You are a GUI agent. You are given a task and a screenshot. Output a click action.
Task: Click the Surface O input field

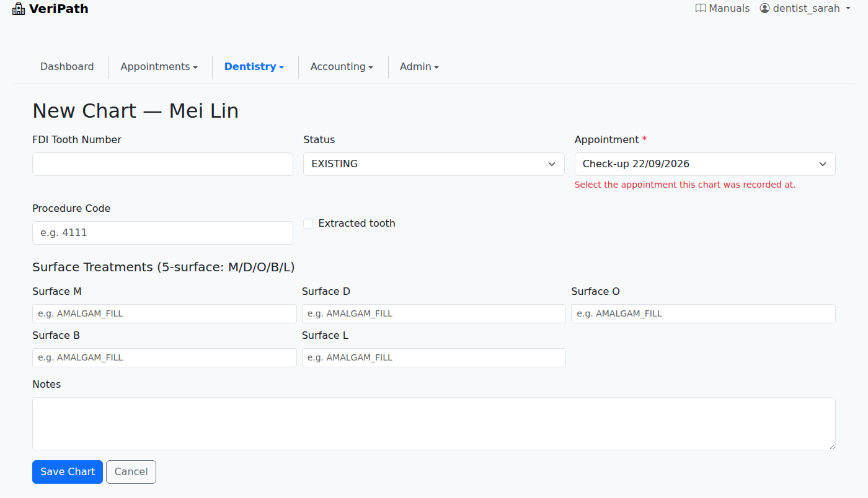pyautogui.click(x=703, y=313)
